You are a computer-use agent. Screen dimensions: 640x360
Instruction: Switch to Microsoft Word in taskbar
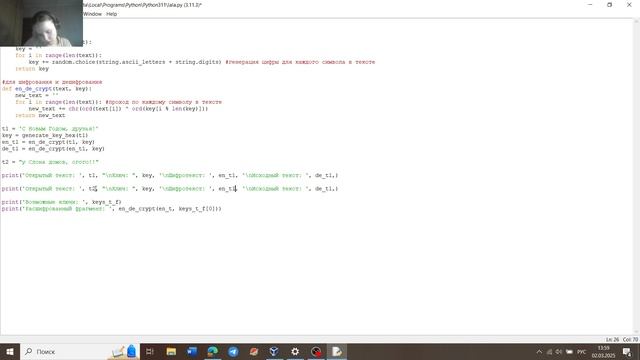tap(192, 351)
